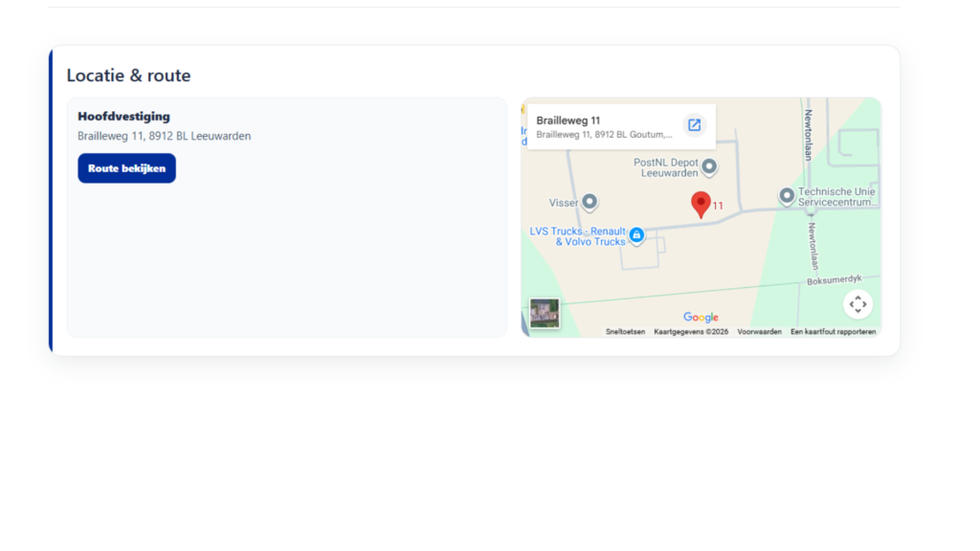Image resolution: width=980 pixels, height=551 pixels.
Task: Click the Route bekijken button
Action: (x=127, y=168)
